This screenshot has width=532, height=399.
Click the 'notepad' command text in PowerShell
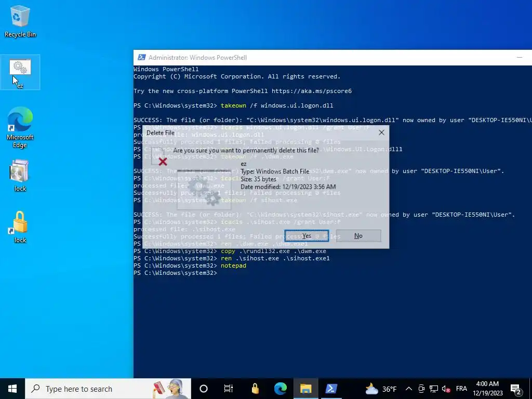pos(233,265)
